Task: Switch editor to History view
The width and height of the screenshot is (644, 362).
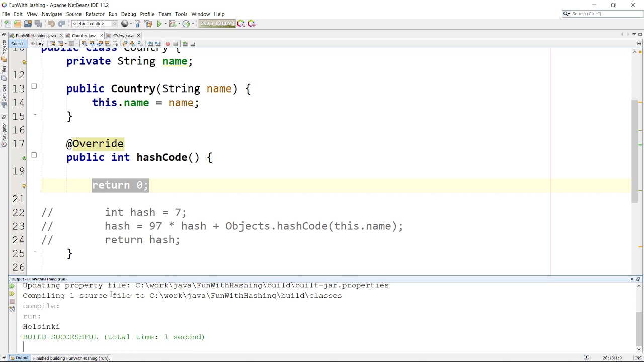Action: [x=37, y=44]
